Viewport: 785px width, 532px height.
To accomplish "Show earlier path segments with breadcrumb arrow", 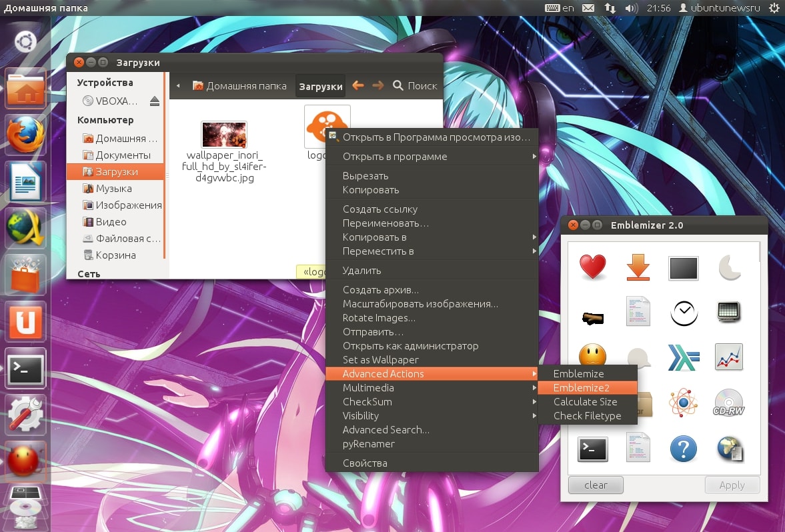I will click(178, 86).
